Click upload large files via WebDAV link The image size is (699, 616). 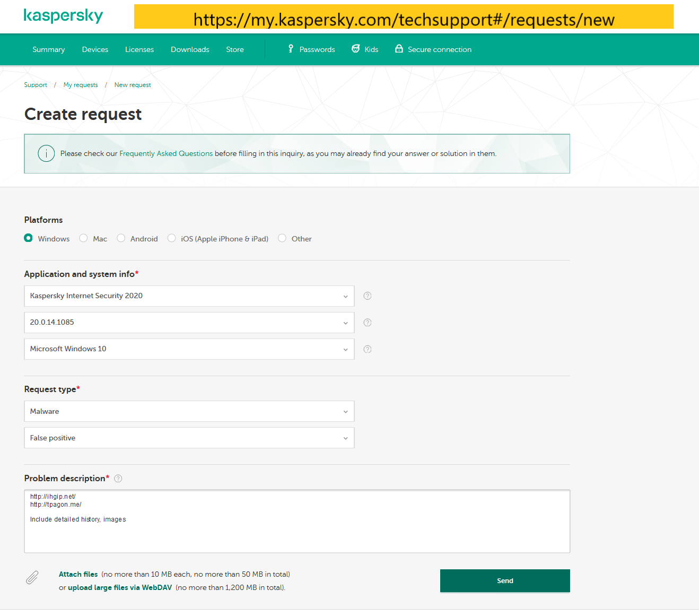(x=120, y=587)
